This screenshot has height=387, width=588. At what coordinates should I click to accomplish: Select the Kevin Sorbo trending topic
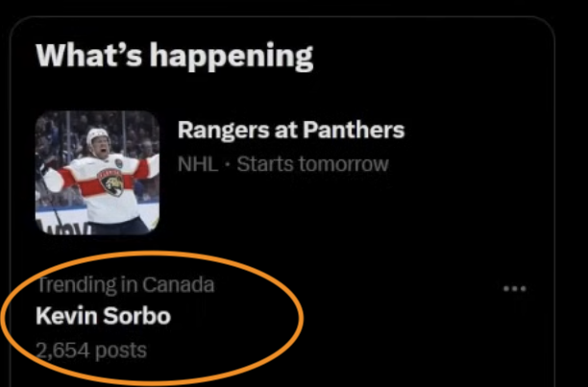pos(103,316)
